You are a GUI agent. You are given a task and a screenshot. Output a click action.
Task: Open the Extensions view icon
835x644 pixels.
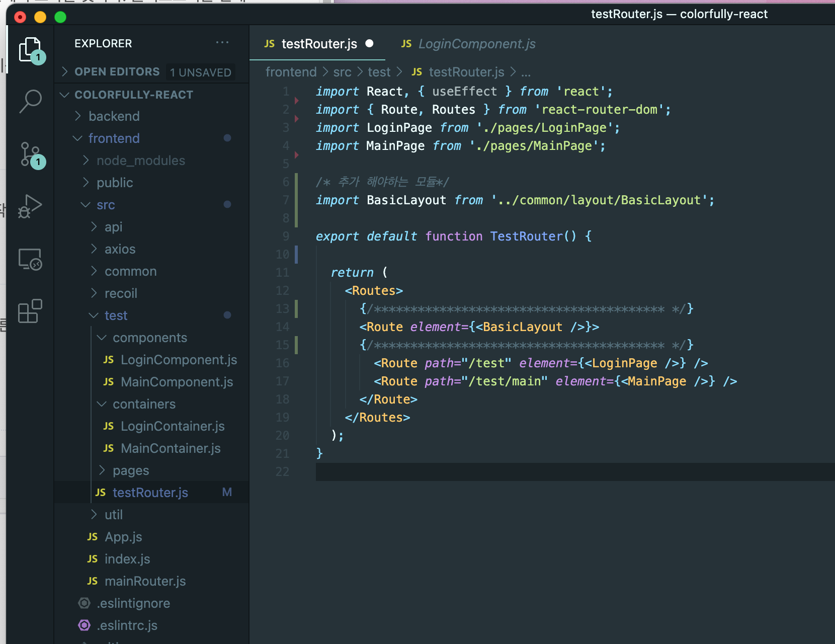(x=30, y=311)
